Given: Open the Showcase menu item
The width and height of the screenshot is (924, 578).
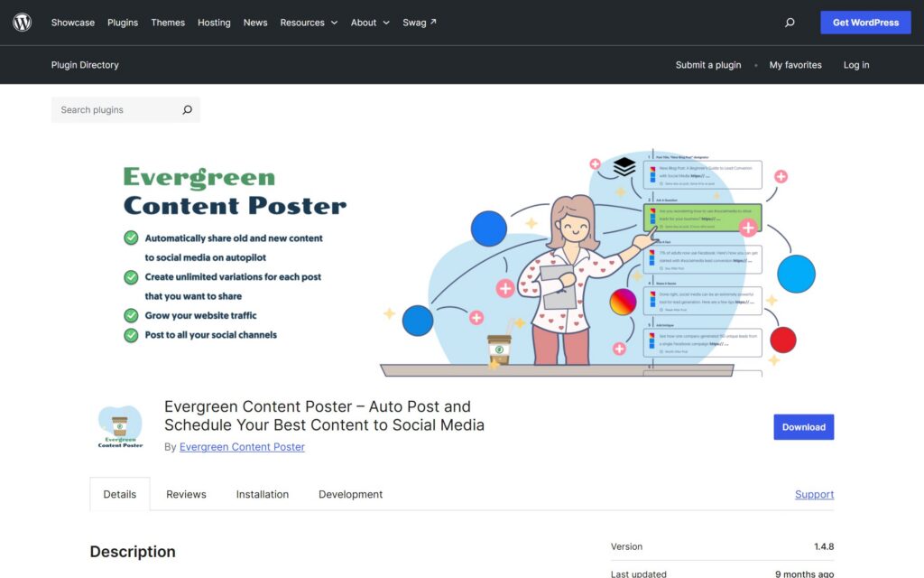Looking at the screenshot, I should click(x=73, y=23).
